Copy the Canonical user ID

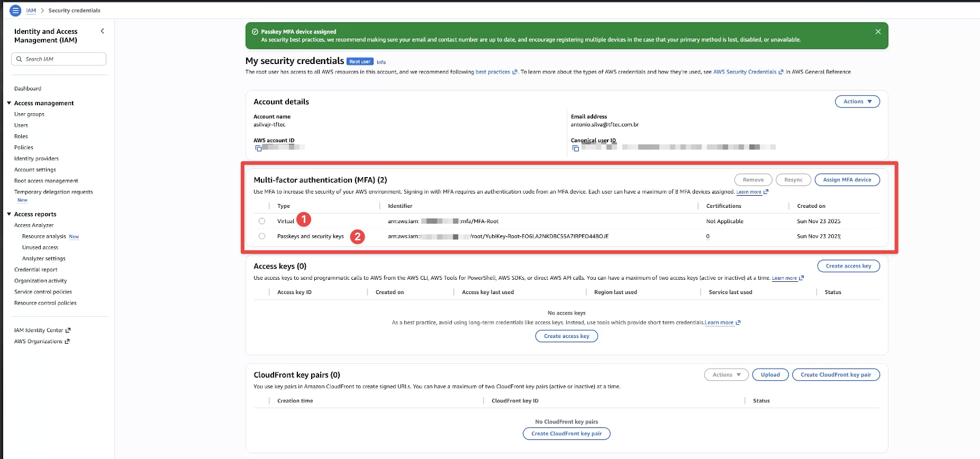pos(576,149)
